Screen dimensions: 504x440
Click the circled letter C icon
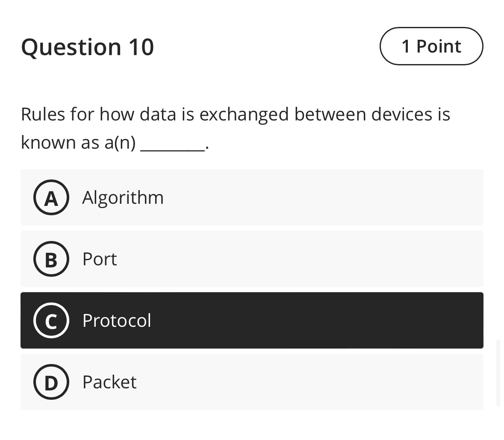coord(51,320)
